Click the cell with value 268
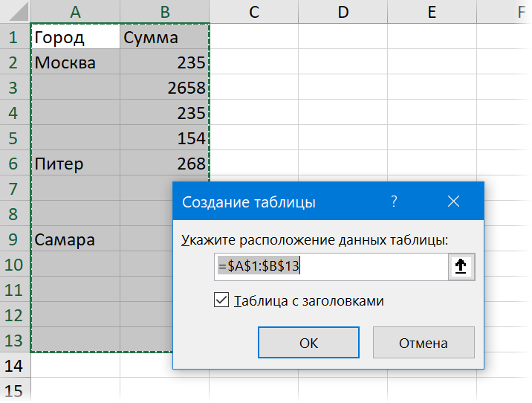The width and height of the screenshot is (532, 403). 164,163
